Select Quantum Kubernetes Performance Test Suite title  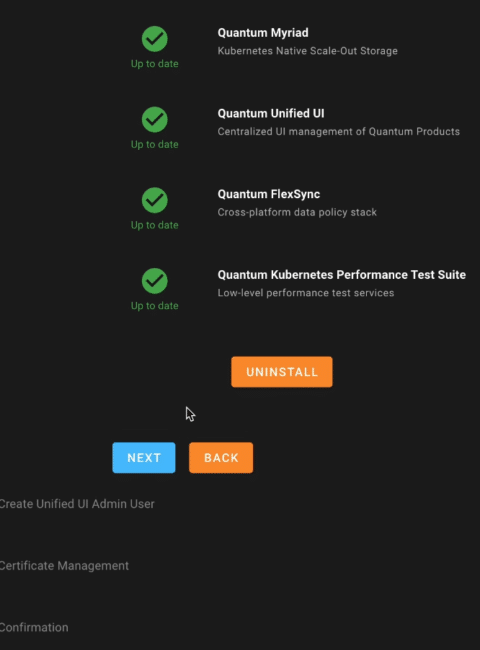point(342,275)
